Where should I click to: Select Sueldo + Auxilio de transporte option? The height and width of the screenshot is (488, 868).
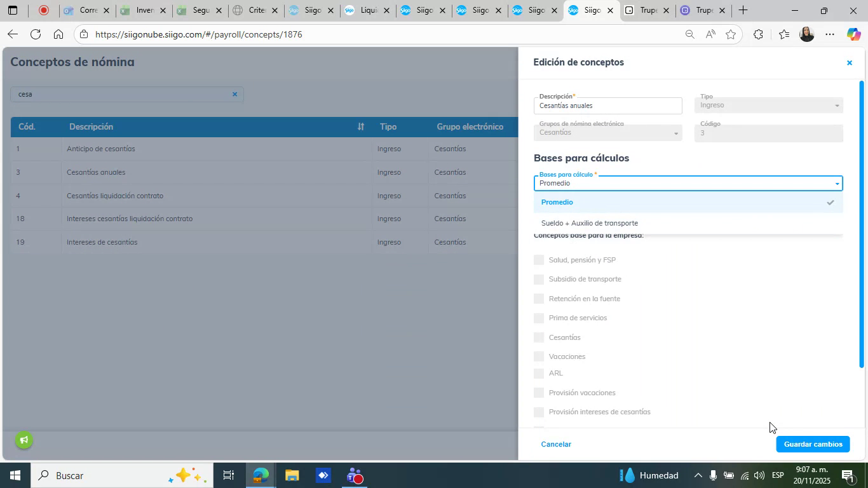[x=688, y=223]
